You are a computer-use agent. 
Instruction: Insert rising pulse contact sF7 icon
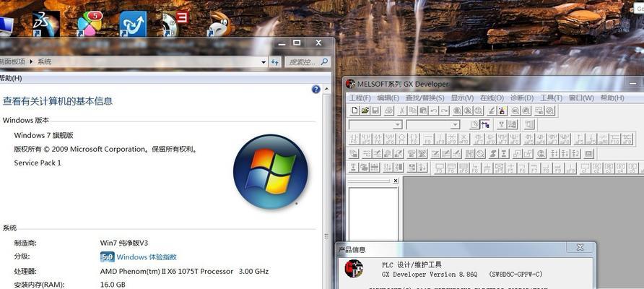pos(478,139)
